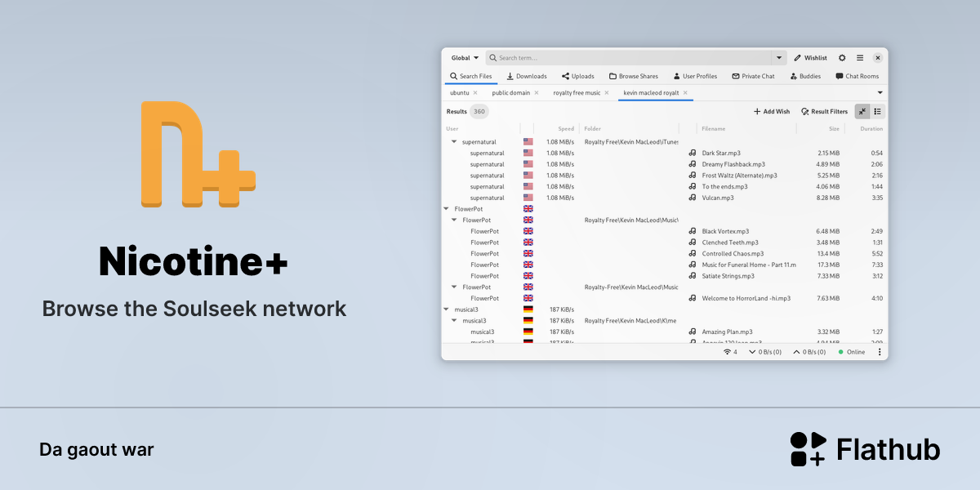
Task: Click the German flag in Amazing Plan.mp3 row
Action: pos(528,332)
